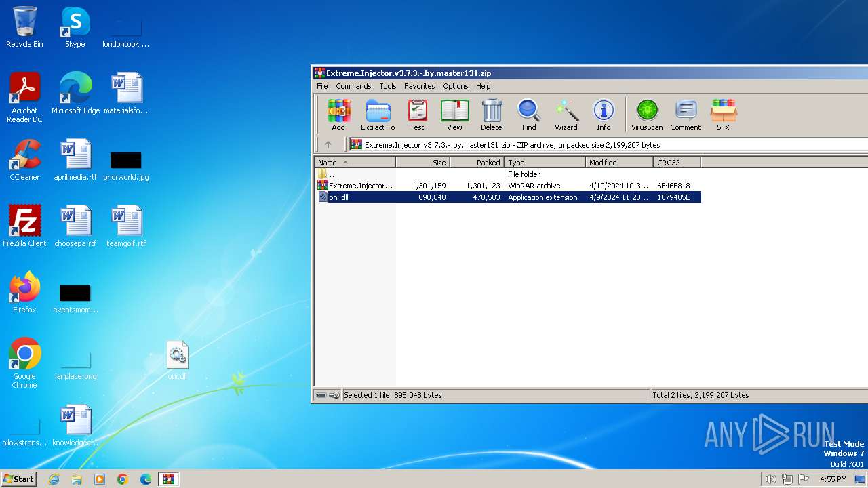Select the Google Chrome desktop shortcut
This screenshot has width=868, height=488.
coord(24,363)
